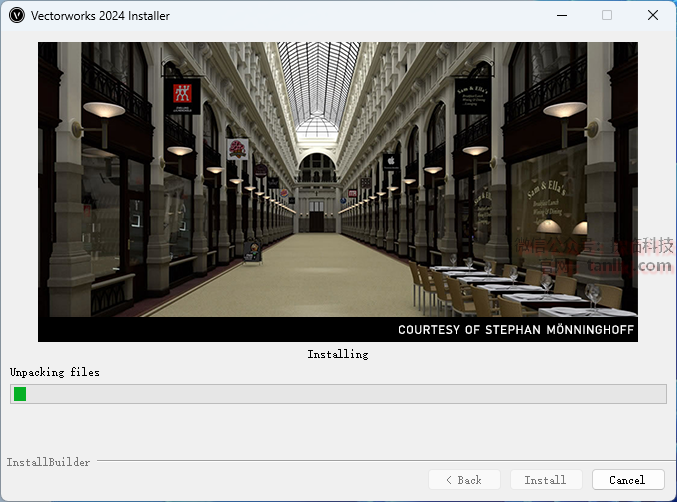This screenshot has height=502, width=677.
Task: Click the "Courtesy of Stephan Mönninghoff" caption
Action: pos(516,329)
